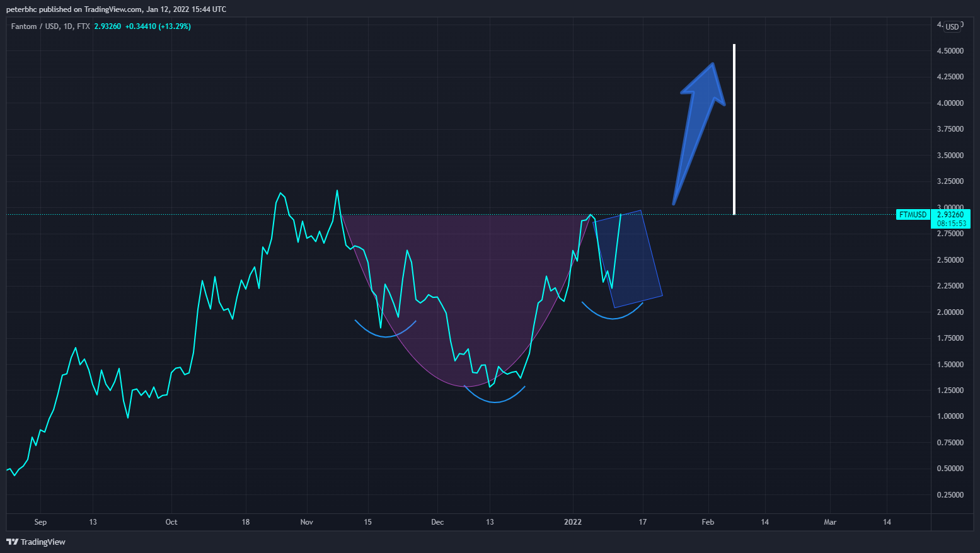
Task: Click the 2.50000 price axis label
Action: 950,260
